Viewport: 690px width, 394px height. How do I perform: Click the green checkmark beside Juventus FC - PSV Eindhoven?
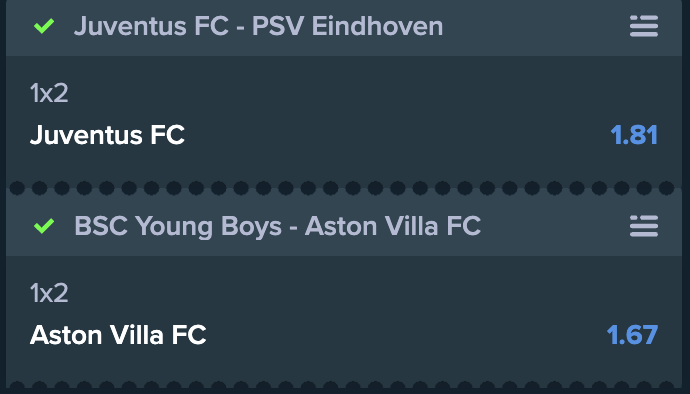(44, 26)
